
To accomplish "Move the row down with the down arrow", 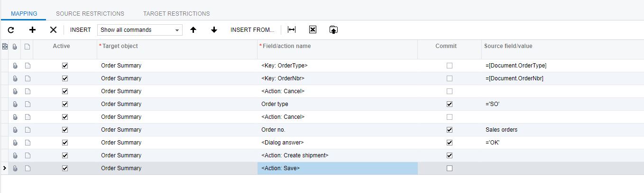I will pos(214,29).
